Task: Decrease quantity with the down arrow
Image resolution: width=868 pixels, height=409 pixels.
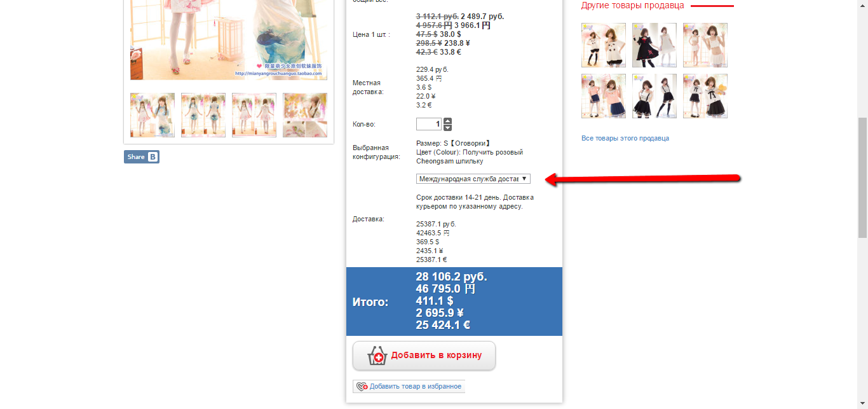Action: (x=448, y=128)
